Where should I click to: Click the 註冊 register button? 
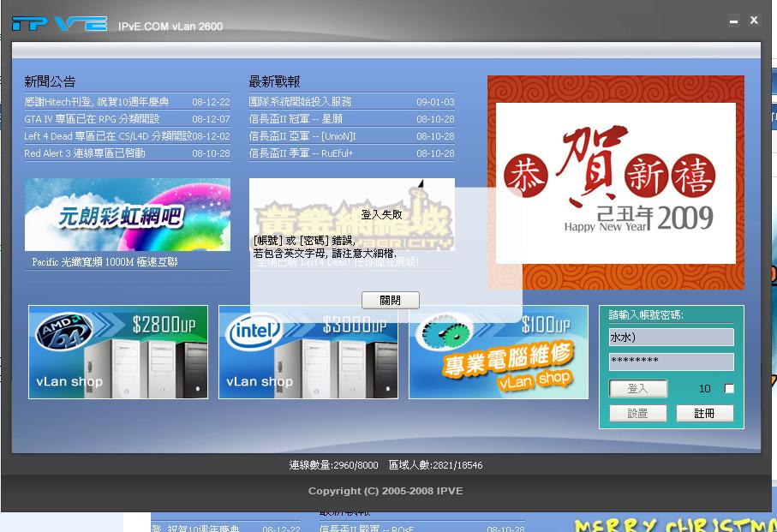click(705, 413)
